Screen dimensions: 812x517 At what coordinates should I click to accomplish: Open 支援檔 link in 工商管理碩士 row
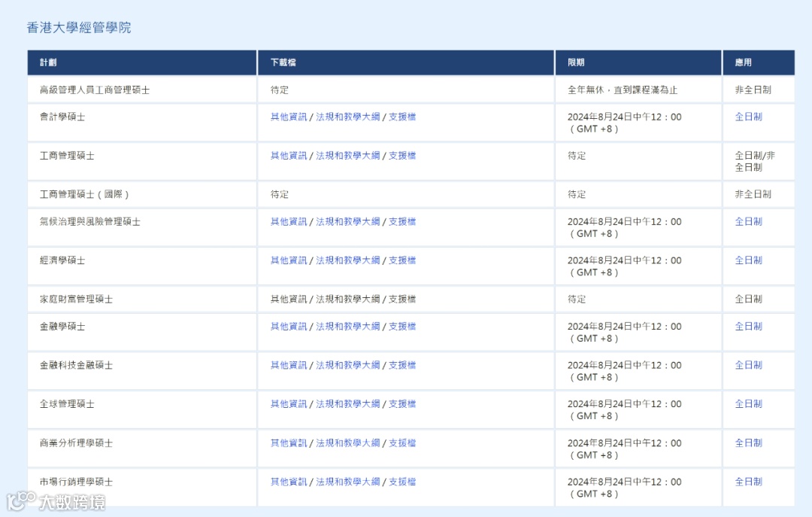coord(402,156)
